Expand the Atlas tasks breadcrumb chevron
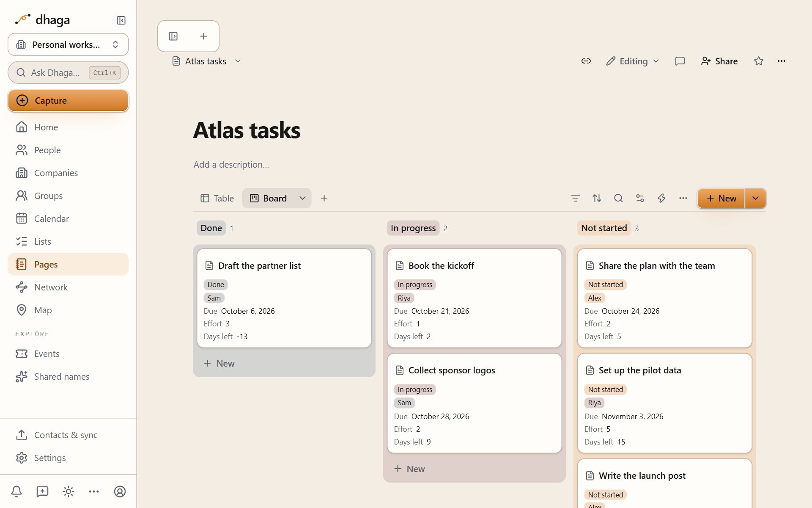The height and width of the screenshot is (508, 812). (x=238, y=61)
